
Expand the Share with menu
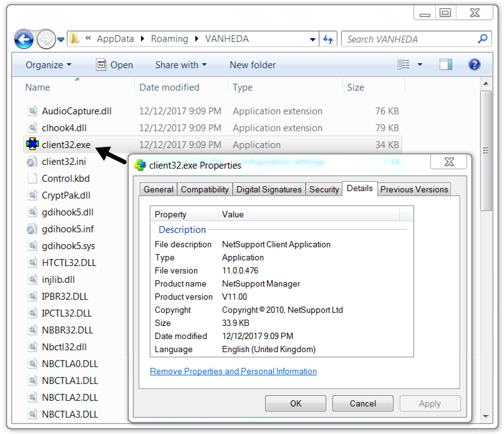181,65
